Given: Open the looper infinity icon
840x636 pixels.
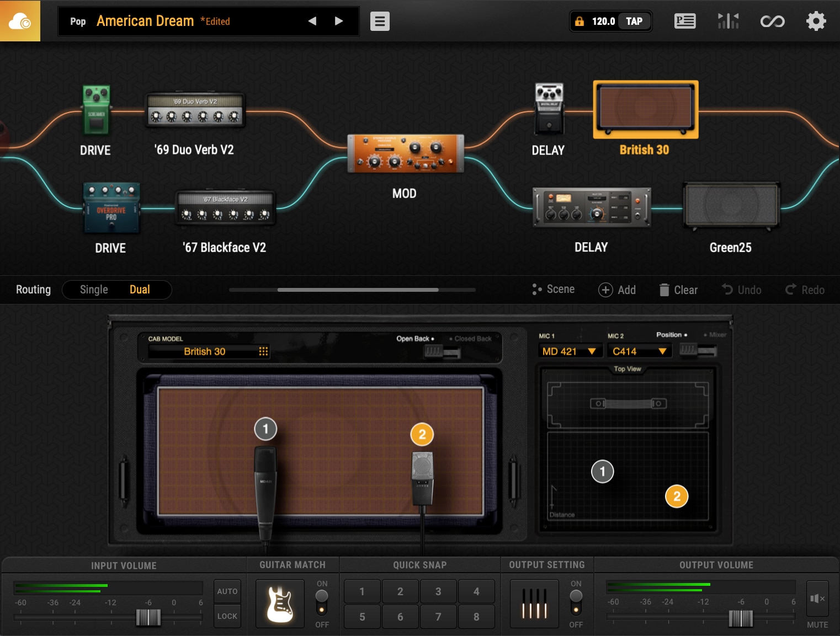Looking at the screenshot, I should (x=772, y=21).
